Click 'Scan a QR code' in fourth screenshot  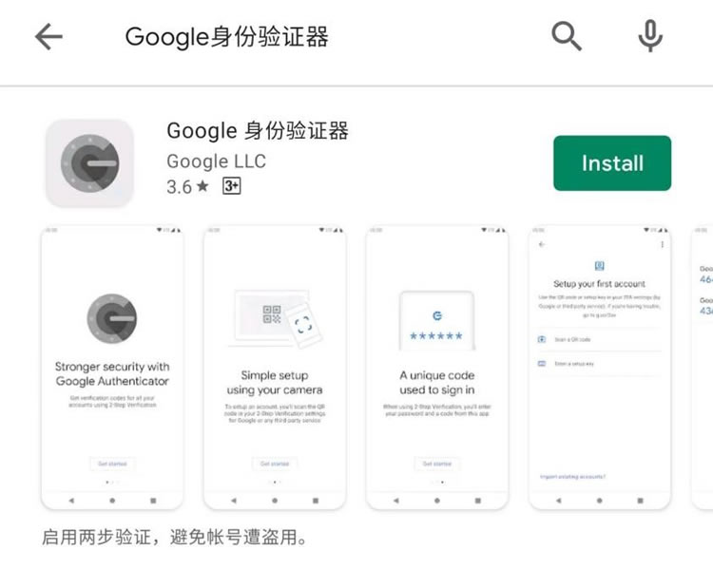572,339
